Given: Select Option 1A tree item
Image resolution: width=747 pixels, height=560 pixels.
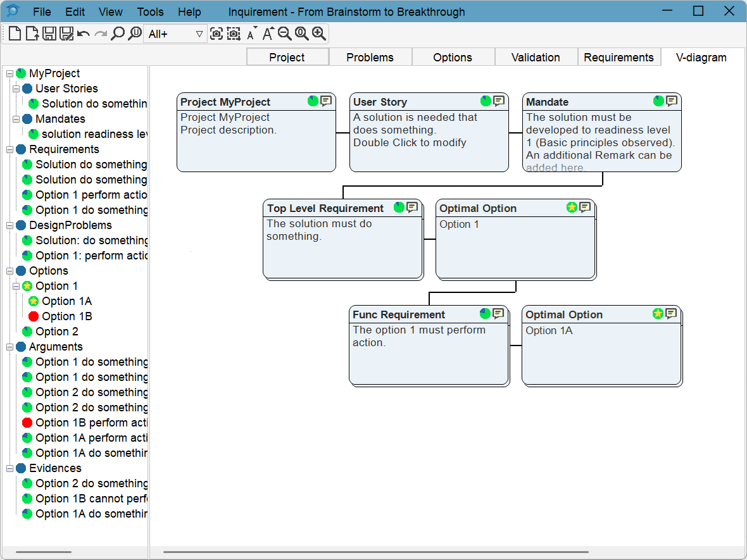Looking at the screenshot, I should click(x=66, y=301).
